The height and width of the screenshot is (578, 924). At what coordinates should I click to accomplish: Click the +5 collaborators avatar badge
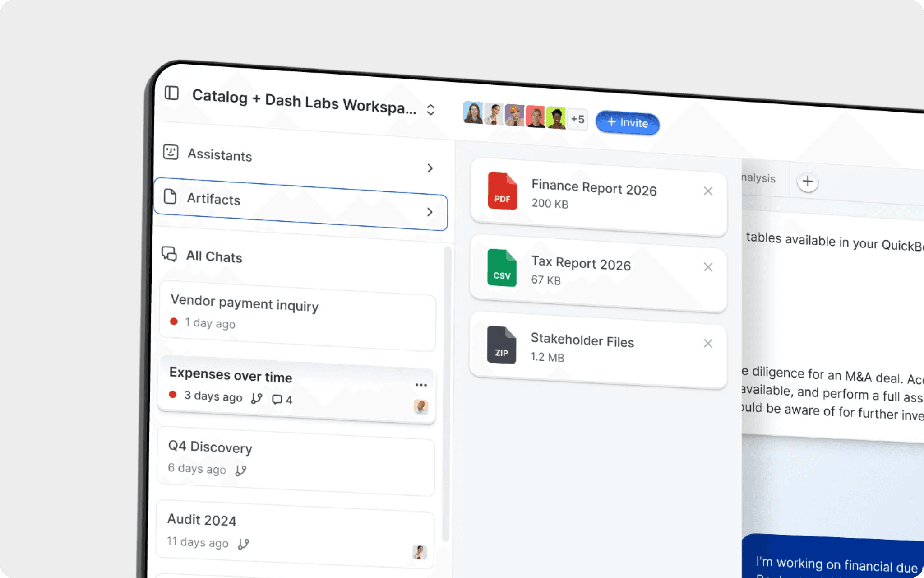point(577,119)
